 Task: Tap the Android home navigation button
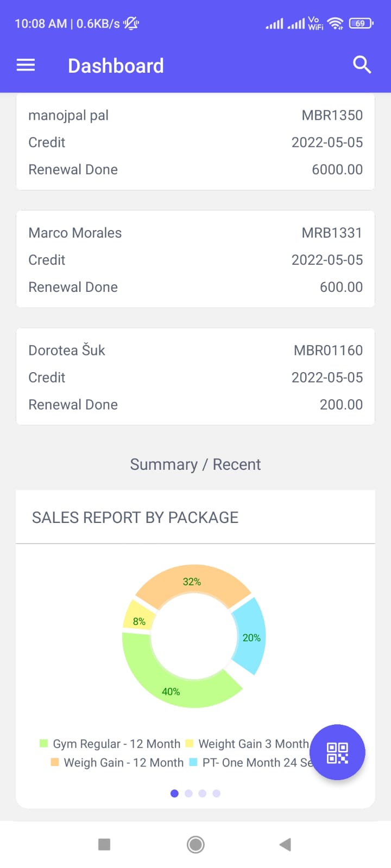tap(195, 844)
